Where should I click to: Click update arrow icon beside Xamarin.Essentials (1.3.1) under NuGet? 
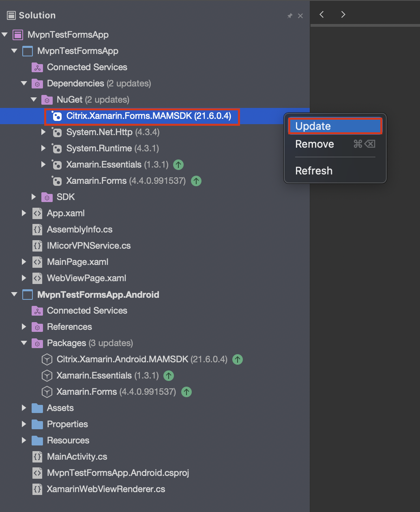coord(178,165)
